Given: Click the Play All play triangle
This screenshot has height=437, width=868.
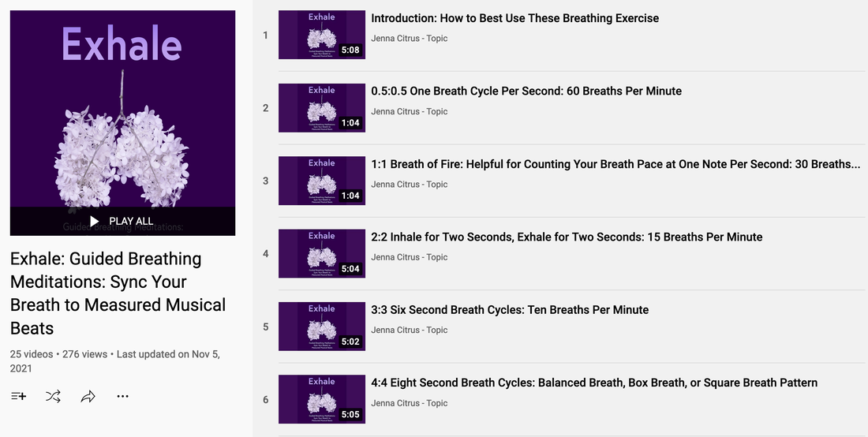Looking at the screenshot, I should pos(95,222).
